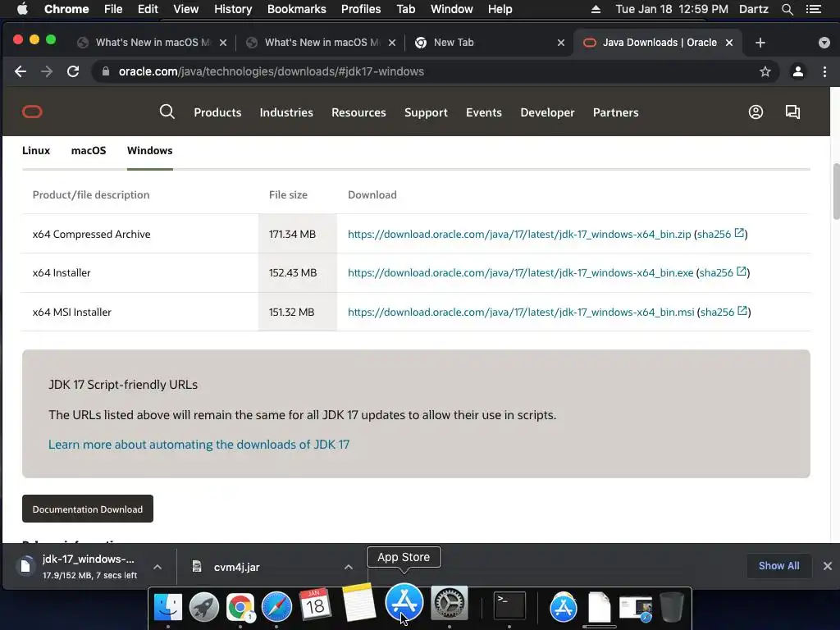Download the jdk-17 windows zip archive link
This screenshot has height=630, width=840.
click(519, 234)
